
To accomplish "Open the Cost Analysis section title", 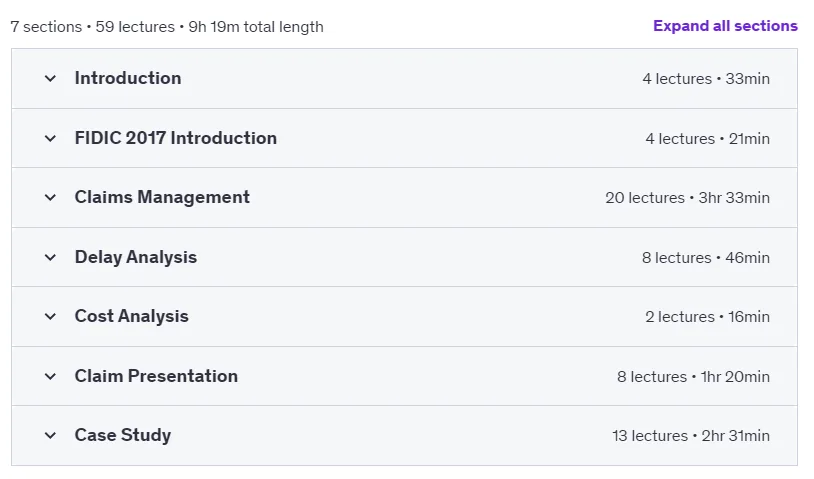I will [131, 317].
